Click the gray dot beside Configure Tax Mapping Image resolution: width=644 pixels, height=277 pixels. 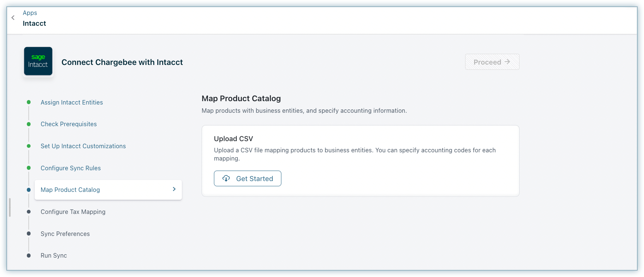(x=29, y=212)
